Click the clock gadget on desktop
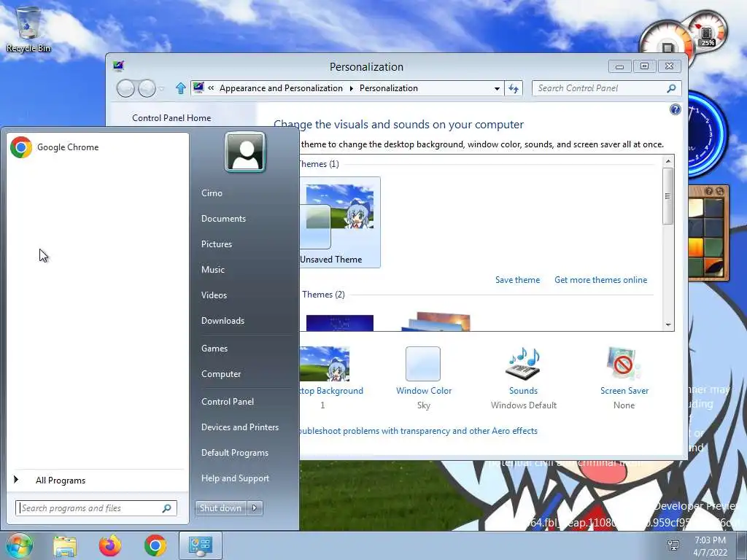Screen dimensions: 747x560 click(706, 134)
